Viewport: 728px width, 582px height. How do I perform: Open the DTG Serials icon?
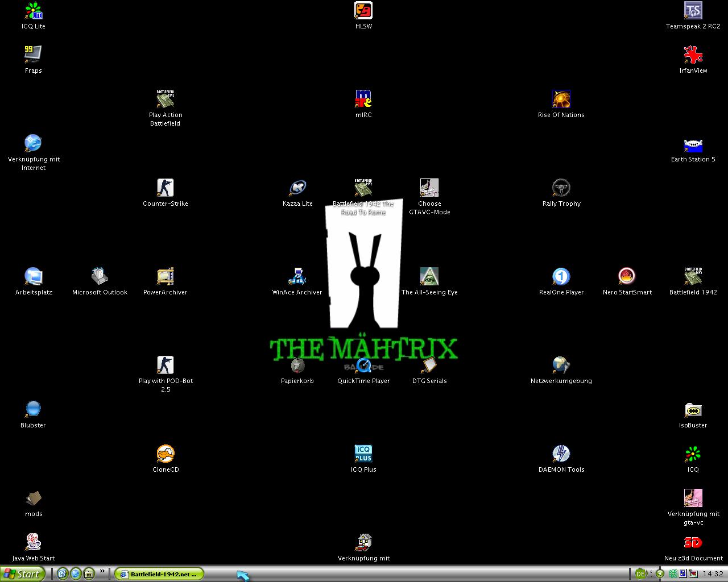point(429,370)
